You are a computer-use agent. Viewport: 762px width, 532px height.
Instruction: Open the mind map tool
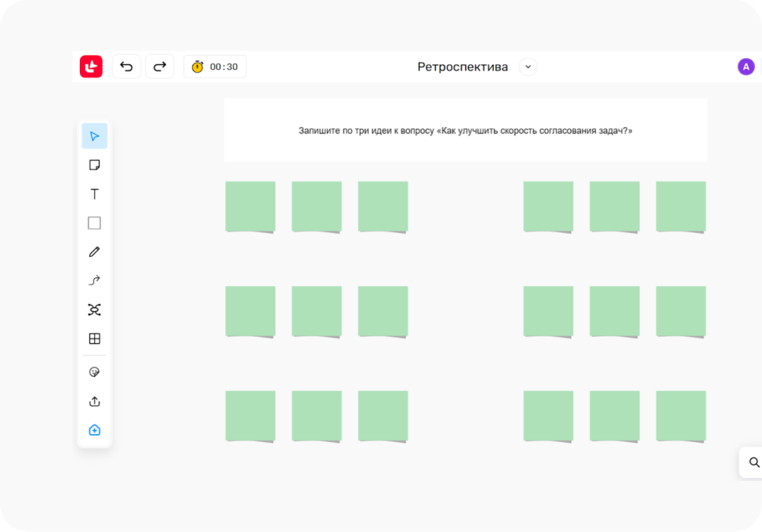94,310
